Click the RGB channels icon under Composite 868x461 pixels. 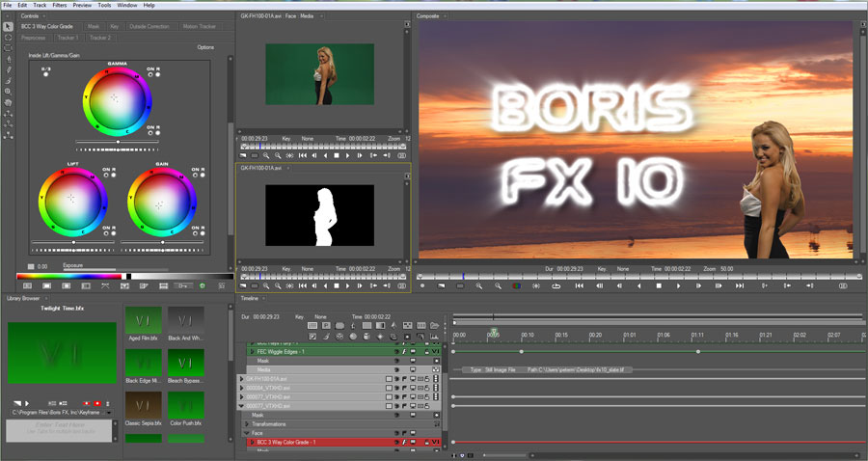517,286
